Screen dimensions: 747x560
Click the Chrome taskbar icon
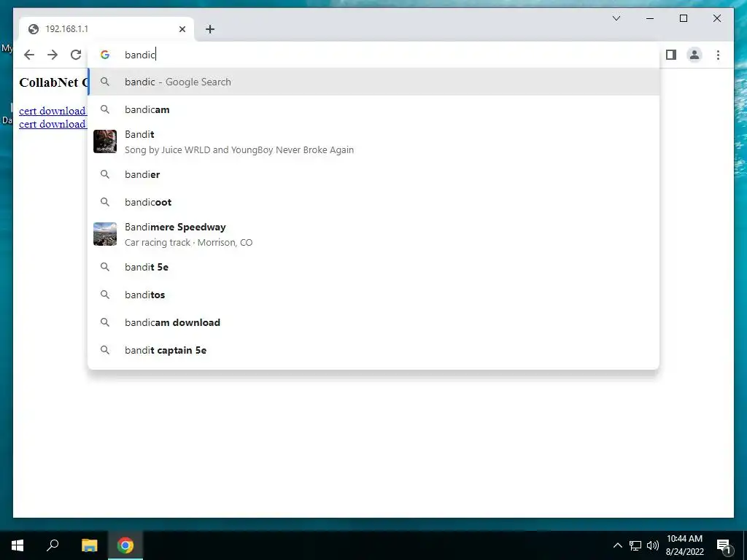click(125, 545)
